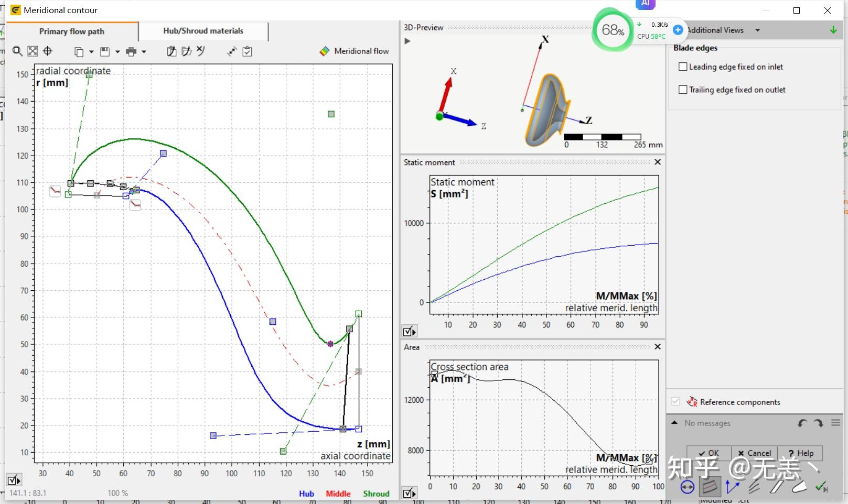The height and width of the screenshot is (504, 848).
Task: Click the 3D impeller model preview
Action: (x=548, y=110)
